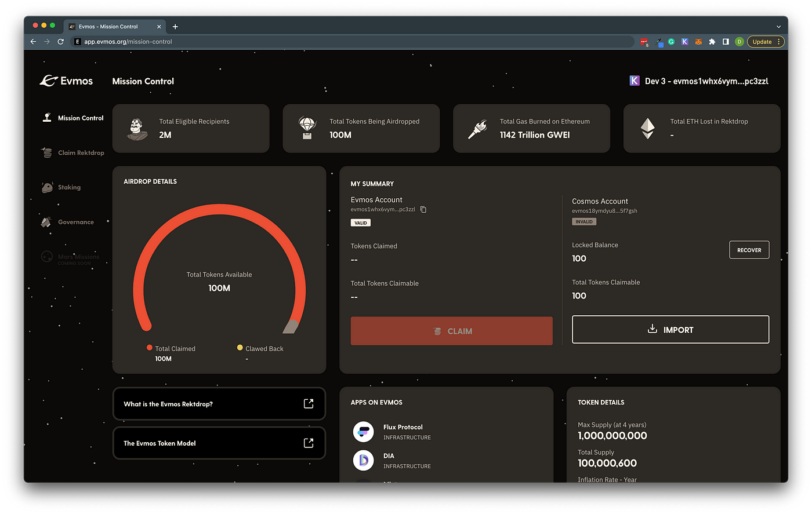Click external link icon on Rektdrop card
The height and width of the screenshot is (514, 812).
coord(309,404)
